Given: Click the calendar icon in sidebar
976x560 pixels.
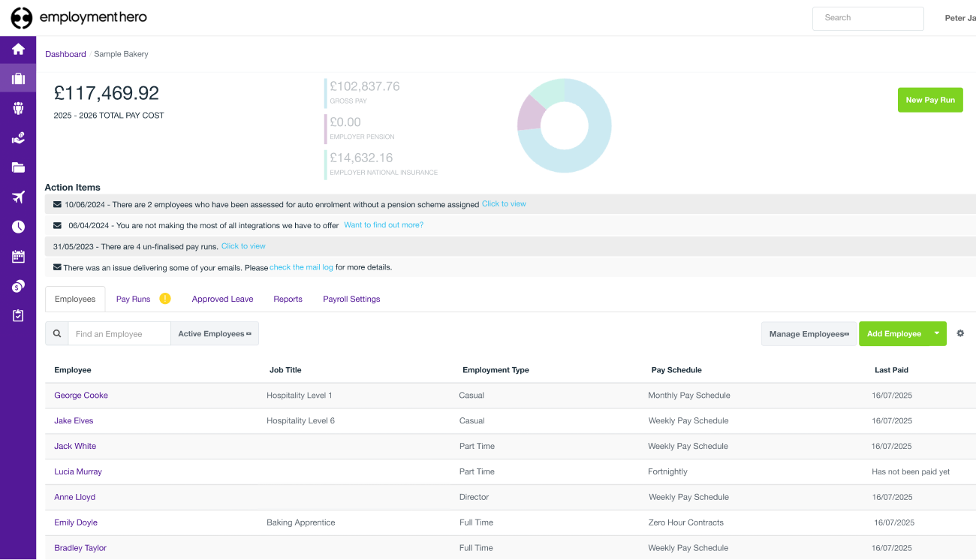Looking at the screenshot, I should pyautogui.click(x=18, y=257).
